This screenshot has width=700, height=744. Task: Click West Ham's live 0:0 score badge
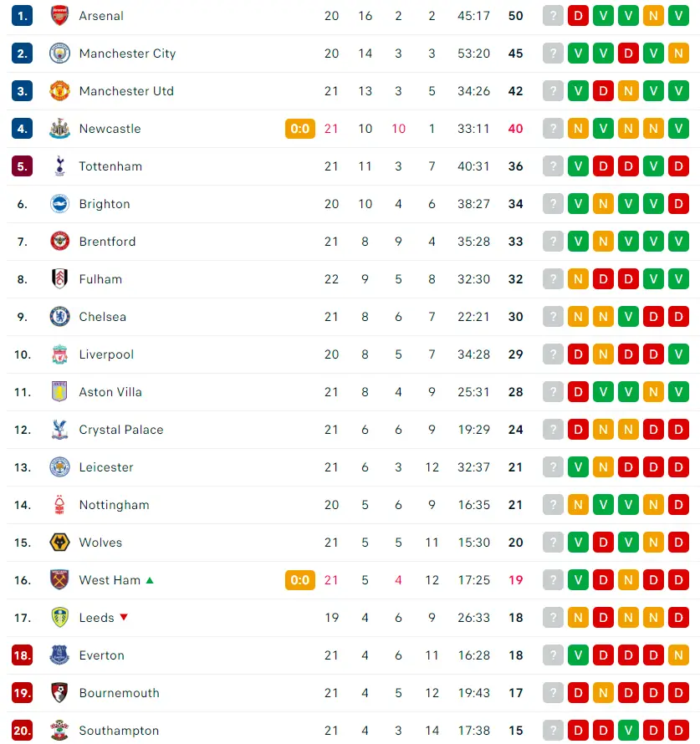tap(300, 580)
